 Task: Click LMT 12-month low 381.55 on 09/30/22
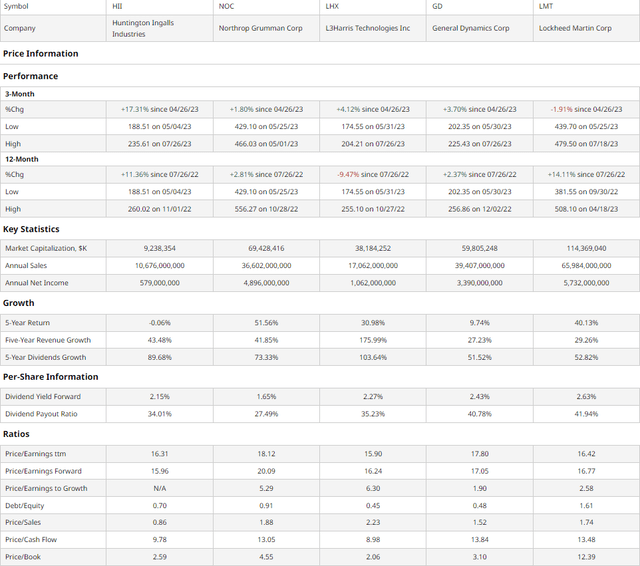pos(586,192)
